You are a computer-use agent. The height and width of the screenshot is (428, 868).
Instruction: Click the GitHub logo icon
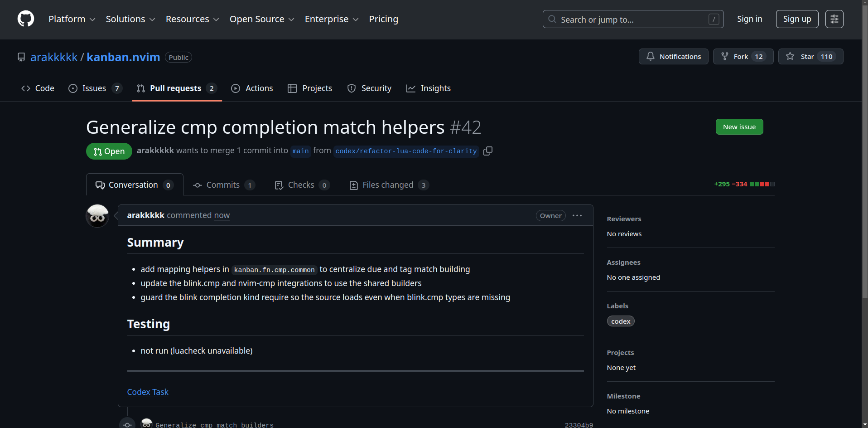pos(26,19)
